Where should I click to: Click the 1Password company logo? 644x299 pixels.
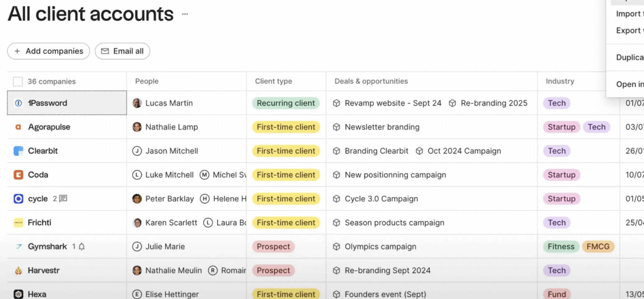pos(18,103)
